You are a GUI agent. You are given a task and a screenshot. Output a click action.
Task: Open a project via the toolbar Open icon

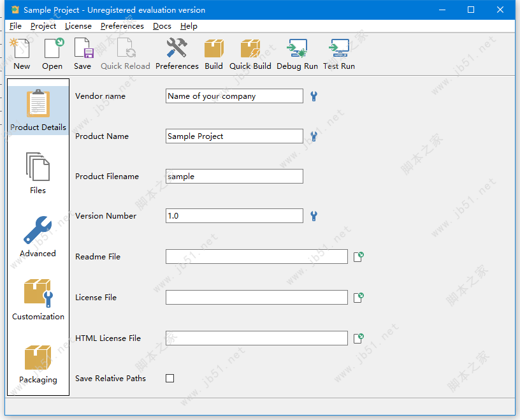52,54
